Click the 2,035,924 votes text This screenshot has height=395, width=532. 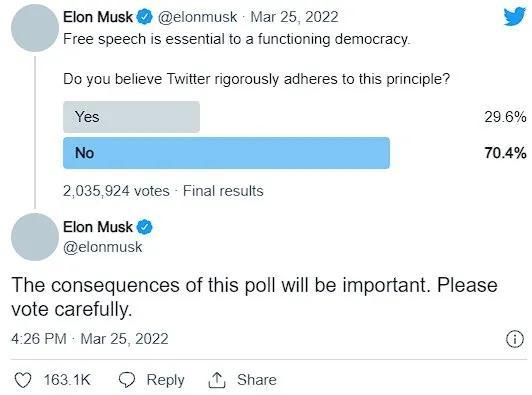coord(116,191)
